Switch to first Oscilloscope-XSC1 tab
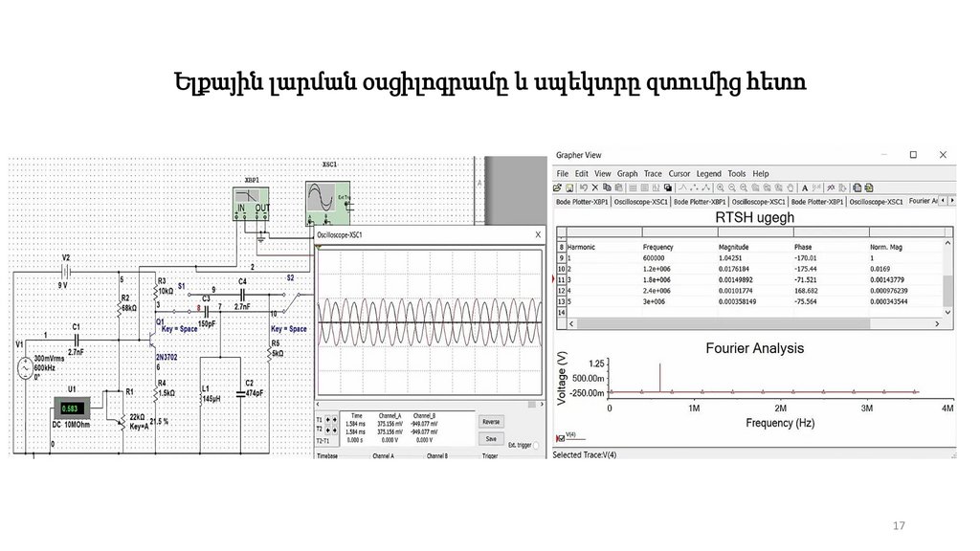This screenshot has height=551, width=980. [640, 202]
